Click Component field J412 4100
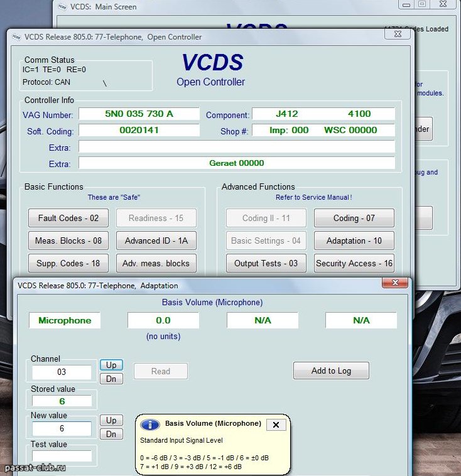The height and width of the screenshot is (476, 461). click(x=323, y=114)
